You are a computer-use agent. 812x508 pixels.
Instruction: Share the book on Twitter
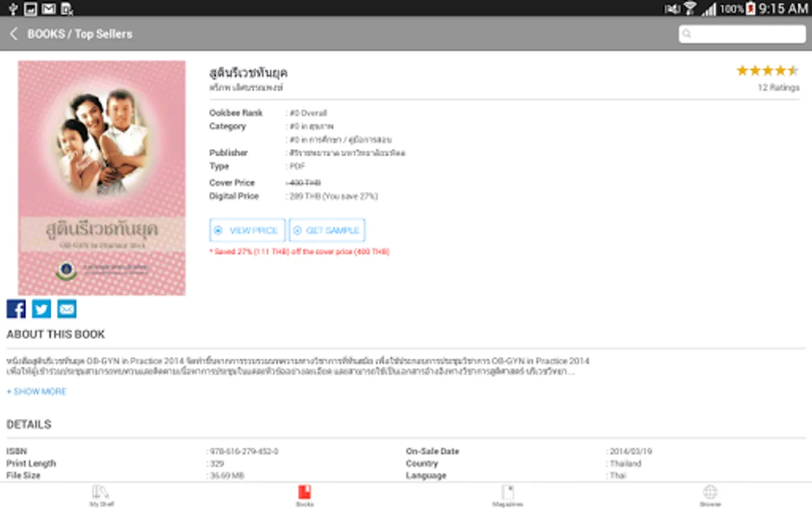41,309
